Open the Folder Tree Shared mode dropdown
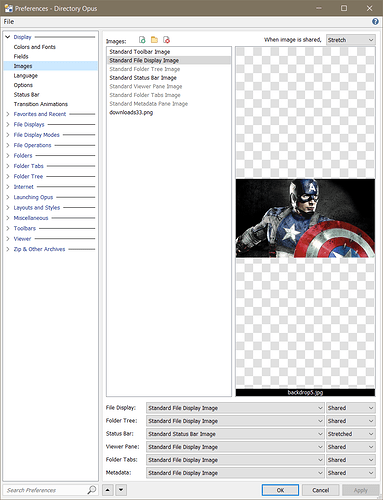This screenshot has height=500, width=383. point(350,421)
